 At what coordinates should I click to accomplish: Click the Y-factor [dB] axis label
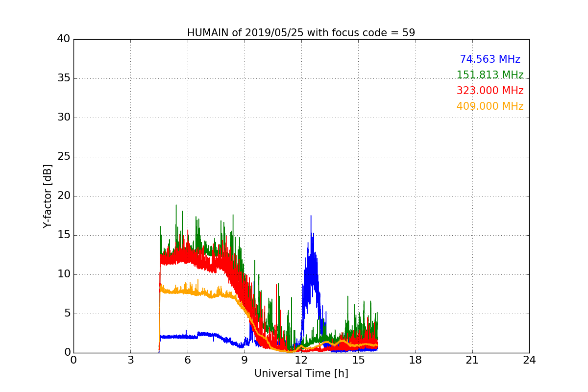point(48,196)
